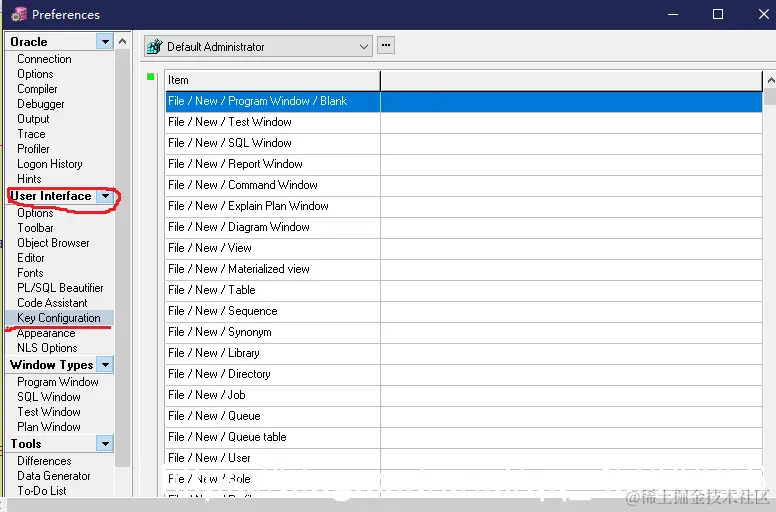
Task: Select the File / New / SQL Window row
Action: (x=464, y=143)
